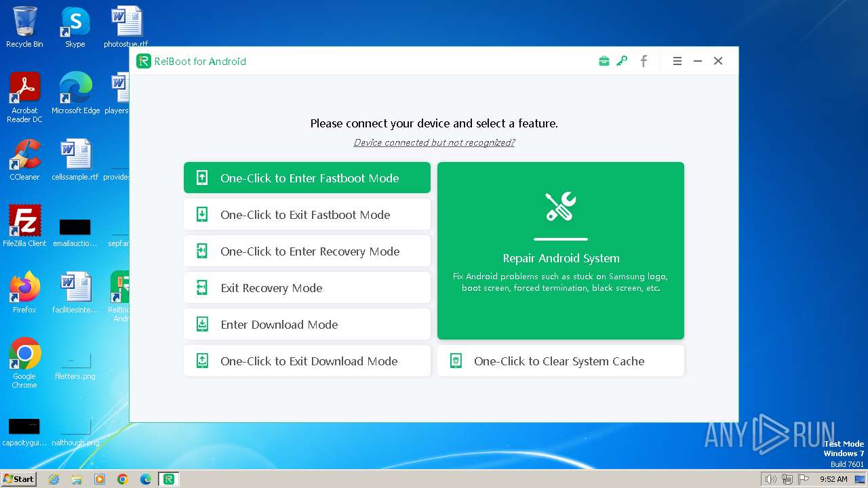
Task: Open the Windows Start menu
Action: [x=19, y=479]
